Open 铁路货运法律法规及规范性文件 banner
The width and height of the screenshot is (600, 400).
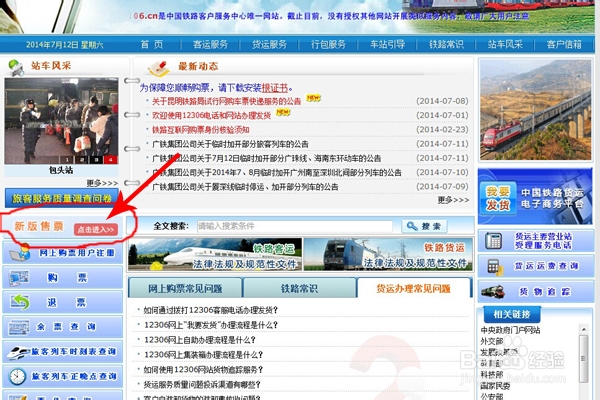click(x=388, y=255)
